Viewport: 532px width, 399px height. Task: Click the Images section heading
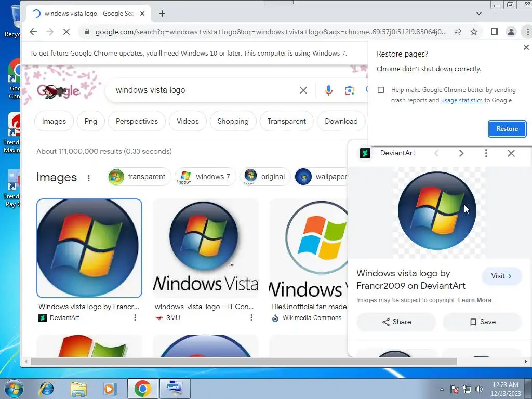pos(57,178)
